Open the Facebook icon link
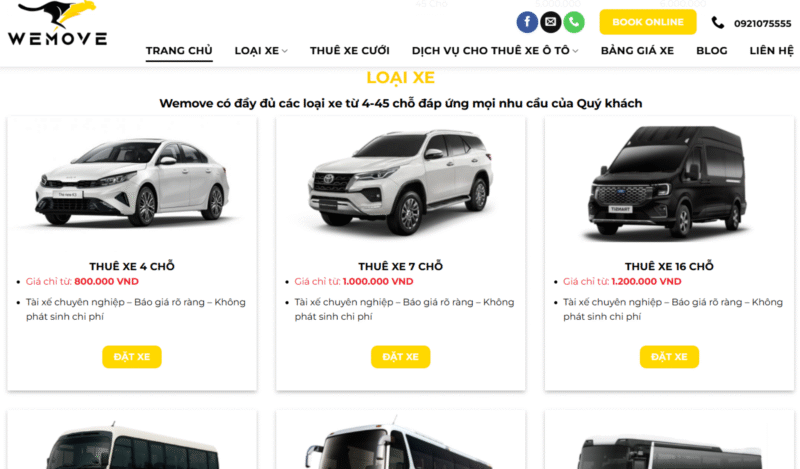This screenshot has height=469, width=800. point(527,22)
